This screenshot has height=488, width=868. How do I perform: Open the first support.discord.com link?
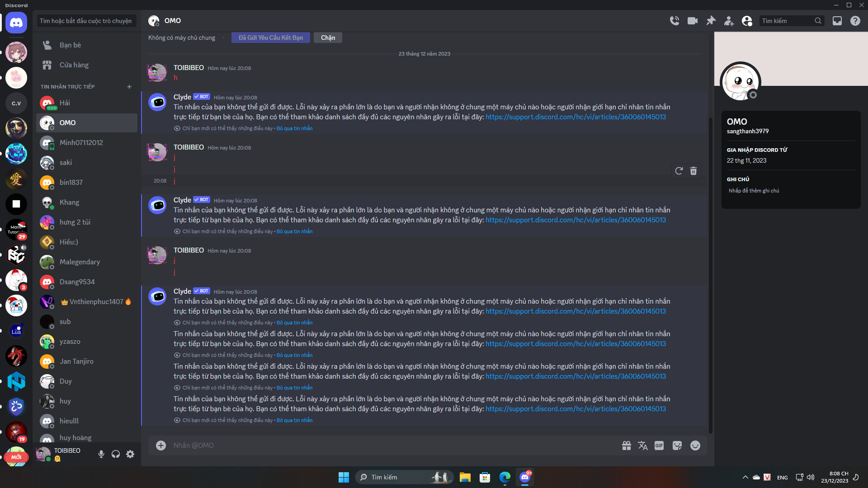576,117
